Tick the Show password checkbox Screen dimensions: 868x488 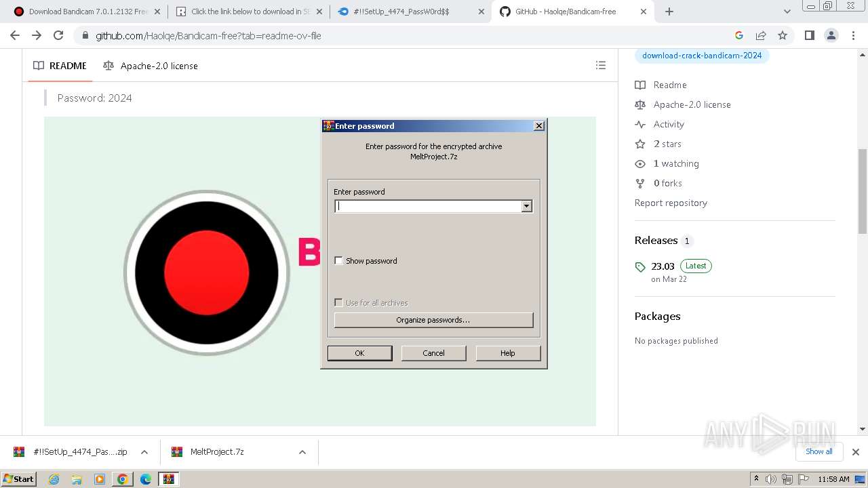(x=339, y=261)
